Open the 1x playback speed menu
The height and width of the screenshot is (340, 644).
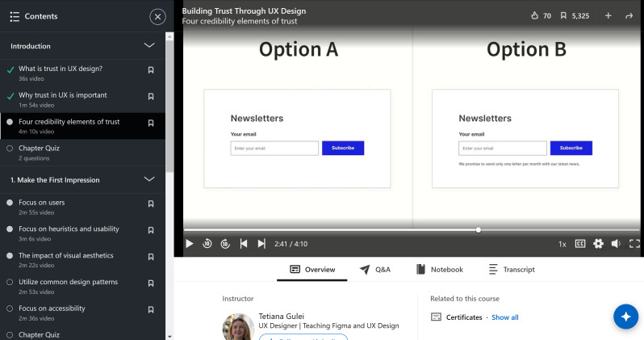[562, 243]
